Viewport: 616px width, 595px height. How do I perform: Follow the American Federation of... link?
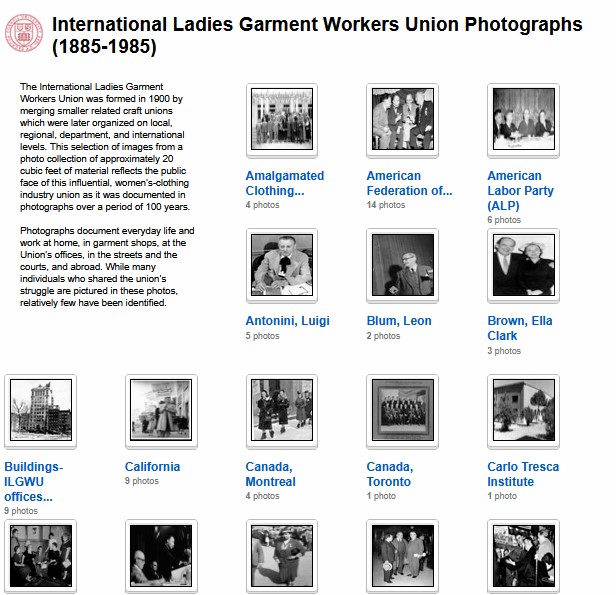click(409, 183)
